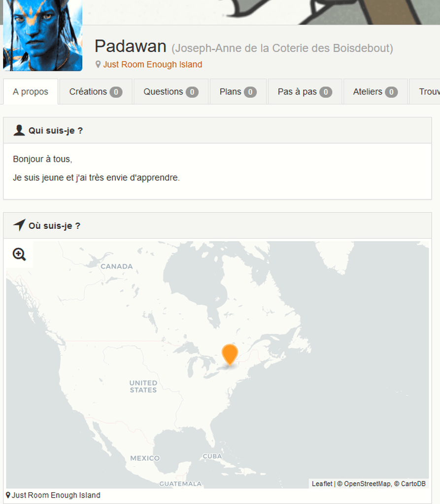Open the Just Room Enough Island link
This screenshot has height=504, width=440.
[x=153, y=64]
